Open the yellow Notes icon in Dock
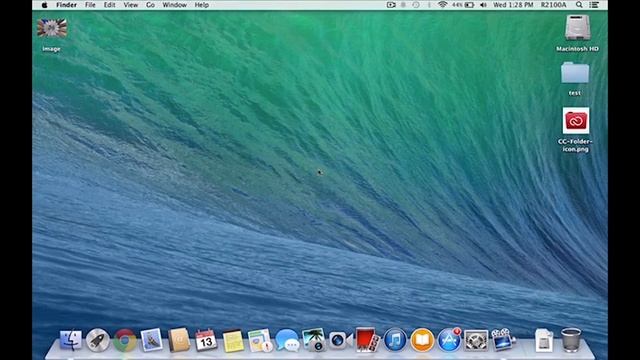640x360 pixels. [233, 340]
